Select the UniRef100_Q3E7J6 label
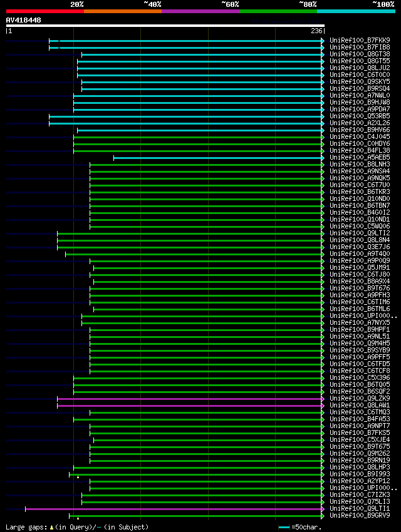The height and width of the screenshot is (532, 401). (360, 247)
